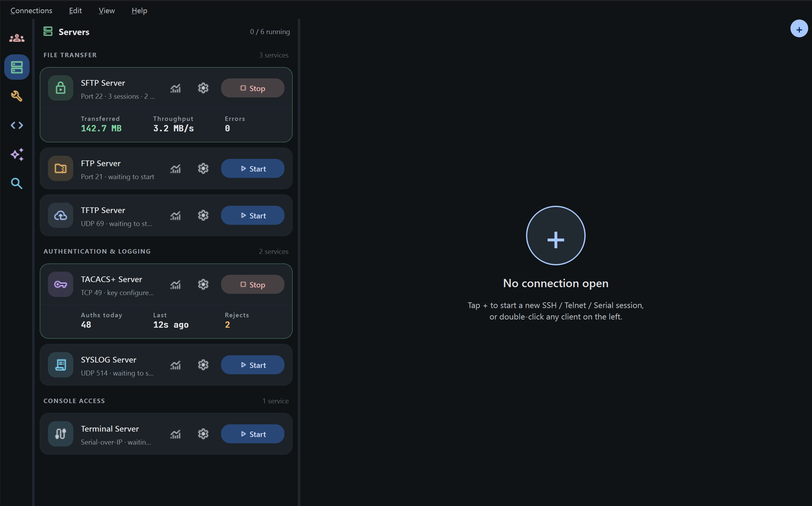Click the Servers panel header icon
Image resolution: width=812 pixels, height=506 pixels.
pos(48,32)
